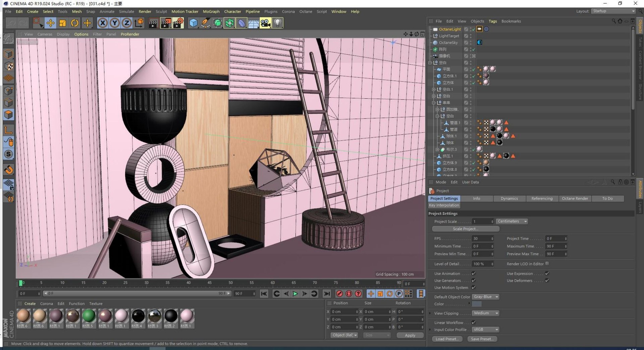Click the Camera object icon
This screenshot has width=644, height=350.
click(265, 23)
